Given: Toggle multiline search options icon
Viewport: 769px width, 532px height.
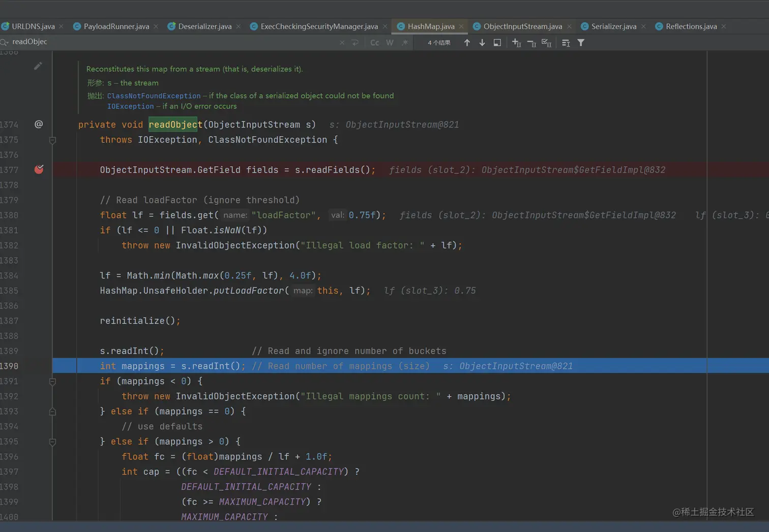Looking at the screenshot, I should tap(566, 43).
